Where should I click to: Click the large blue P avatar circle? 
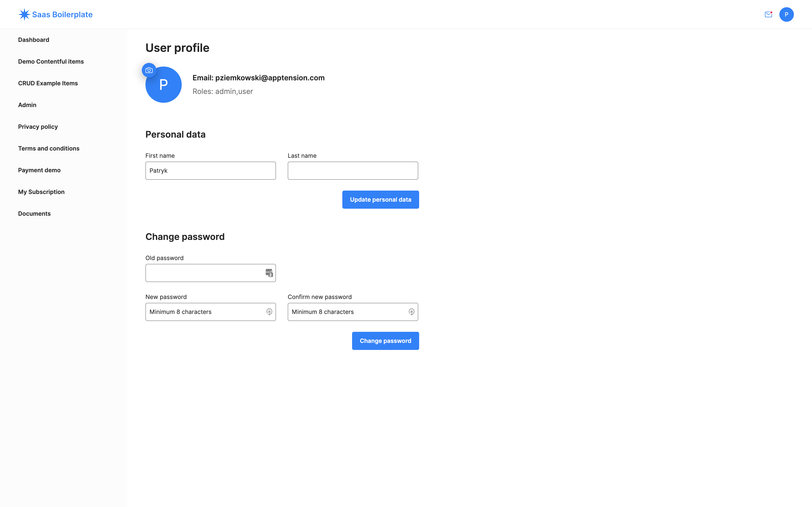tap(163, 84)
